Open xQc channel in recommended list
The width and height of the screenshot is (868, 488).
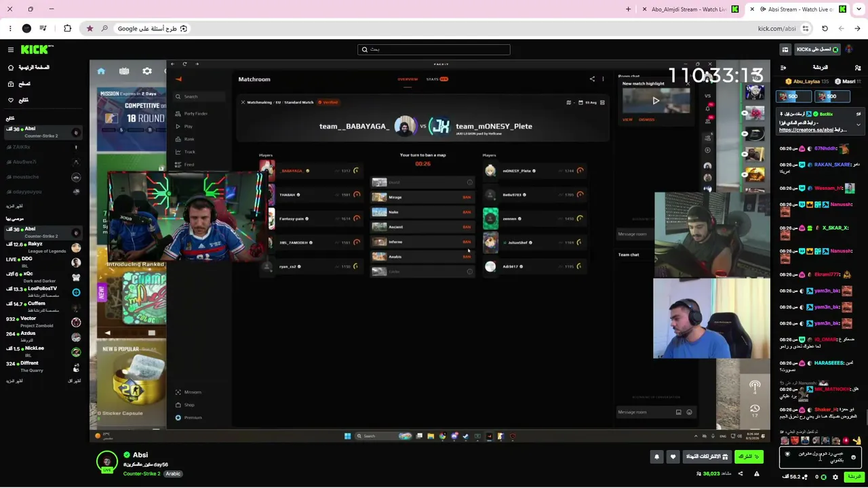click(43, 277)
